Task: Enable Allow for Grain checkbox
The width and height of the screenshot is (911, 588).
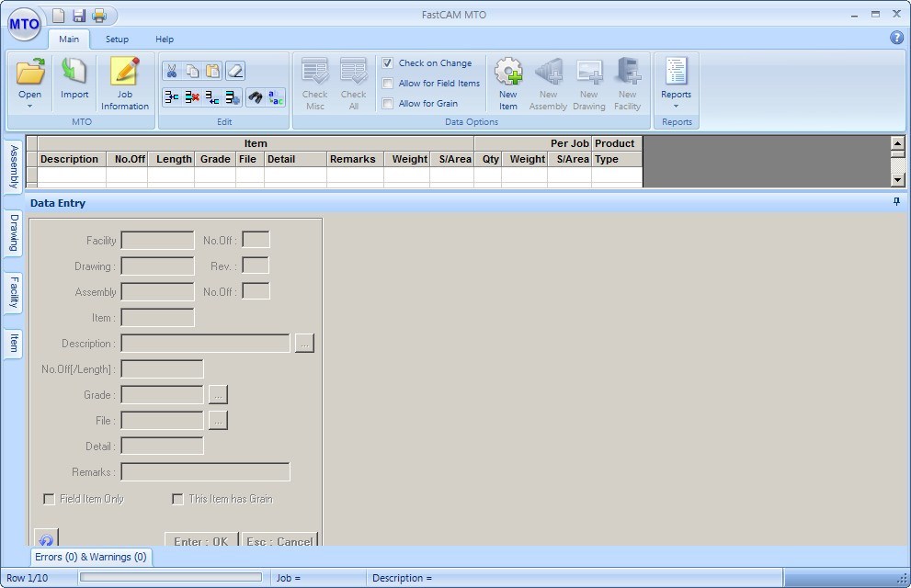Action: point(388,104)
